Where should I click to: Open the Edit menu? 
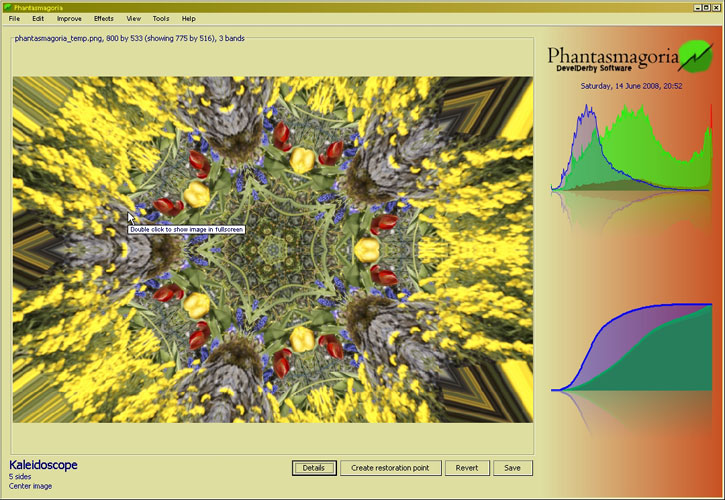[x=38, y=19]
